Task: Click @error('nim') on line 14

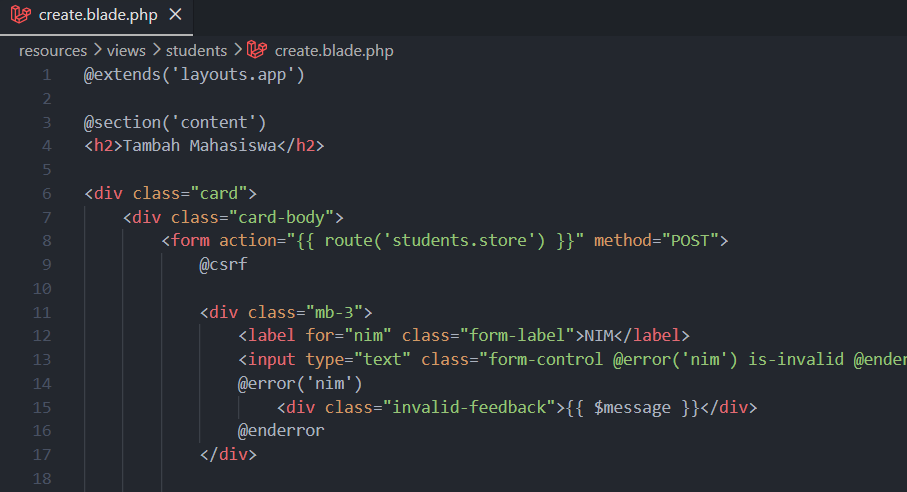Action: tap(300, 383)
